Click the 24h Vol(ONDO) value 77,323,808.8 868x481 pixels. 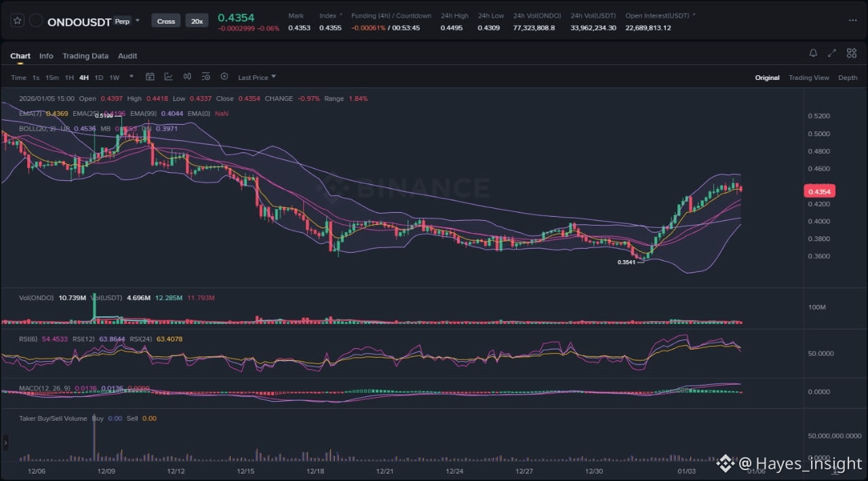coord(534,28)
